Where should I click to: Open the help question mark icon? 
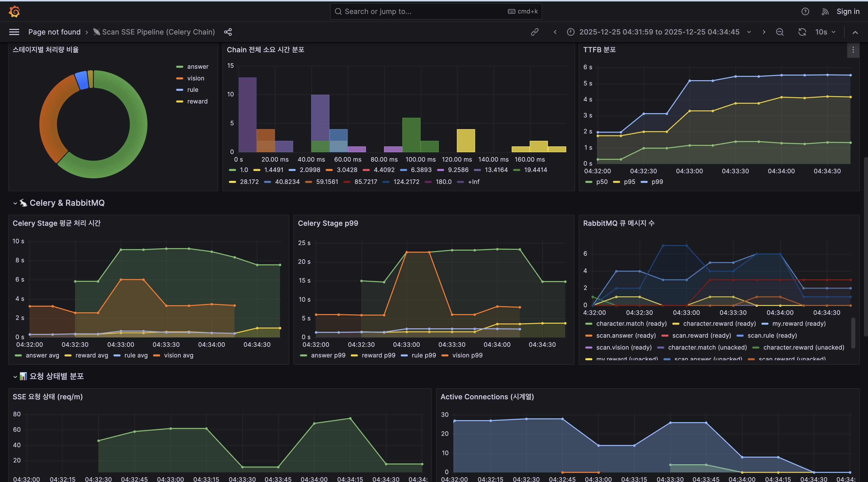805,11
